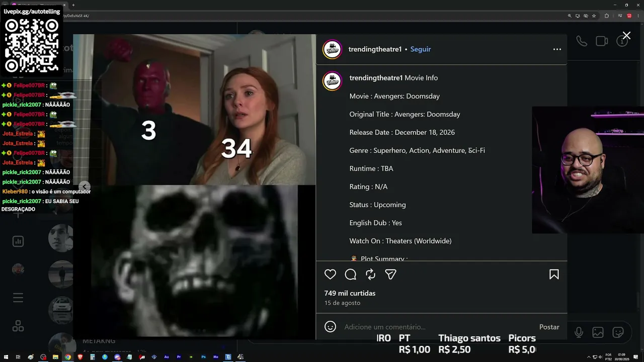Click the Chrome zoom magnifier icon
This screenshot has height=362, width=644.
click(x=570, y=16)
